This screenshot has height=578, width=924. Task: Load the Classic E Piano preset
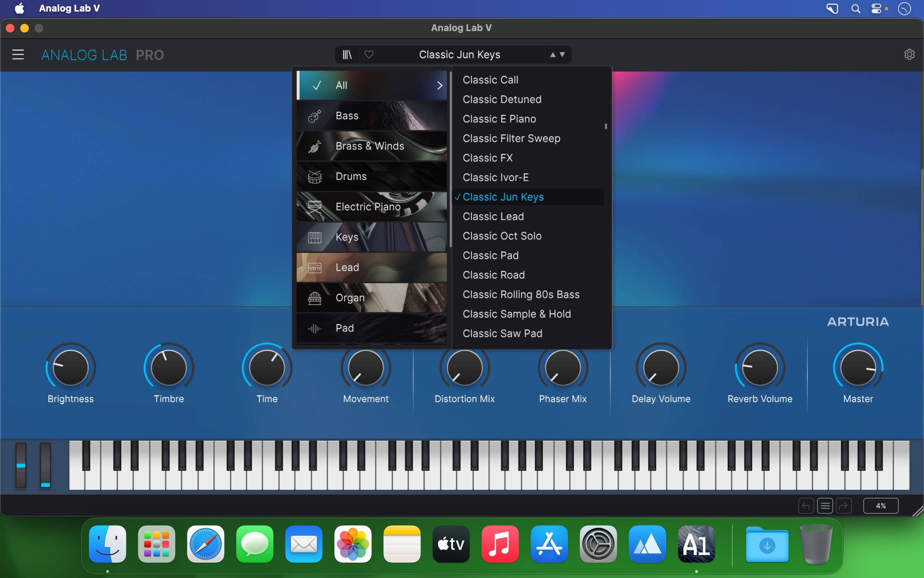(x=499, y=119)
